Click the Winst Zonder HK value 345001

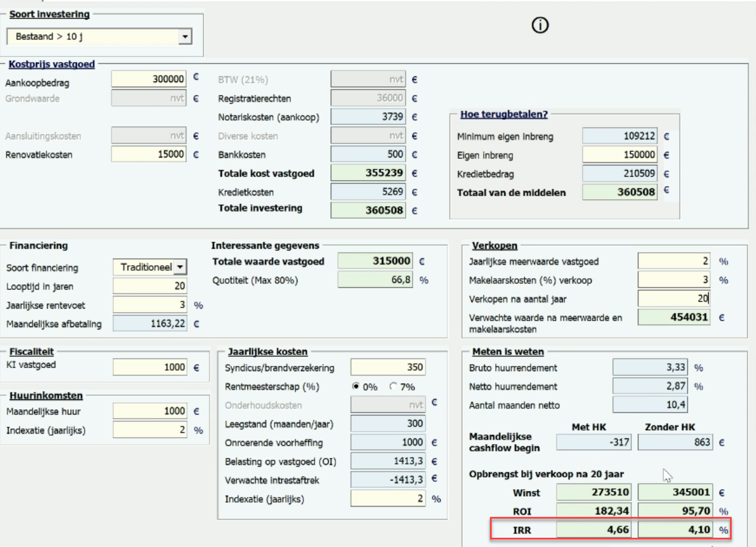click(x=676, y=492)
